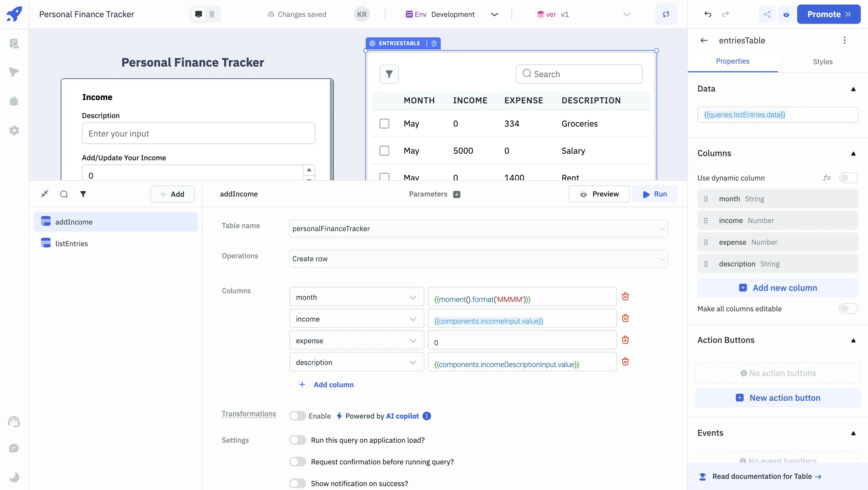Add a query parameter with plus icon
The image size is (868, 490).
coord(457,194)
